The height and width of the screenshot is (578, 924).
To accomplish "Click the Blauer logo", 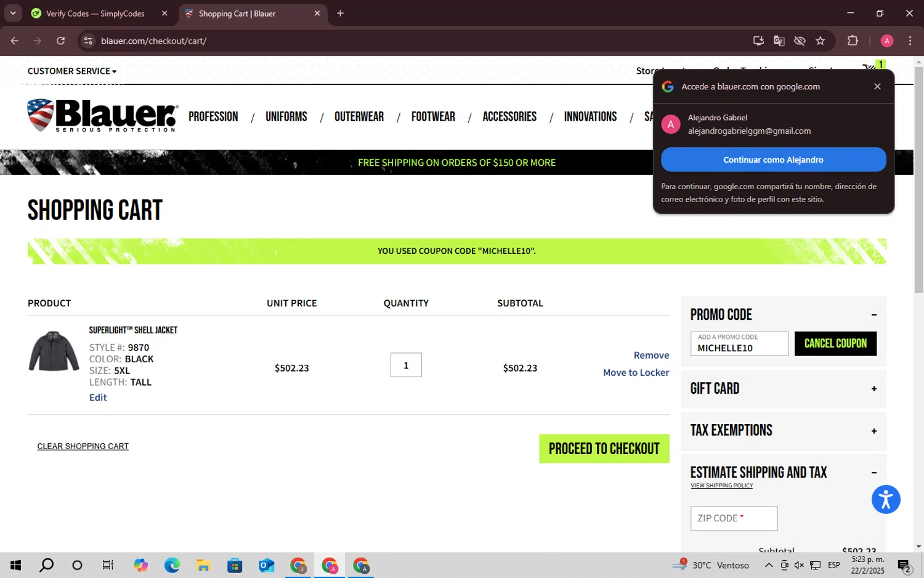I will [103, 115].
